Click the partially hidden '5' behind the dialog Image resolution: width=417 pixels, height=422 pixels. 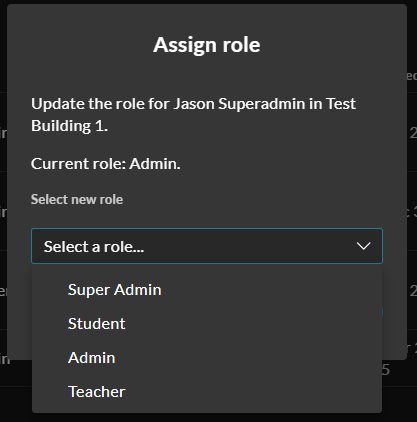pyautogui.click(x=386, y=370)
